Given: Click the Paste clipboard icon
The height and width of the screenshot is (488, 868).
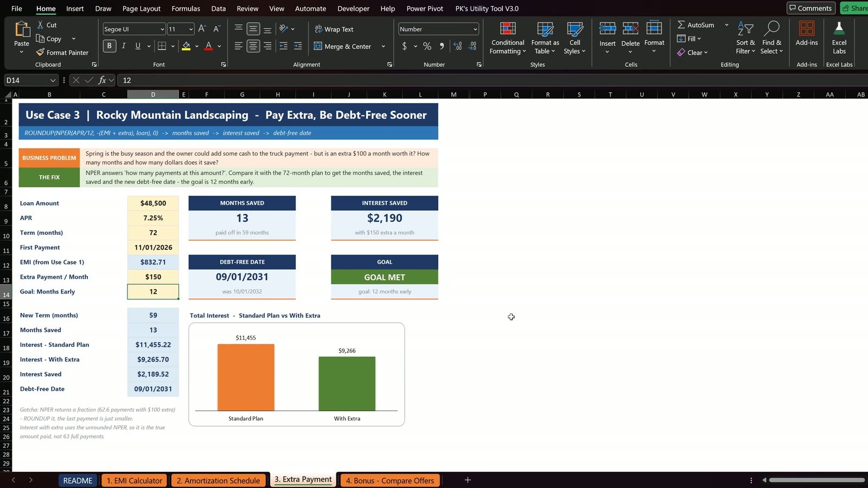Looking at the screenshot, I should (22, 29).
